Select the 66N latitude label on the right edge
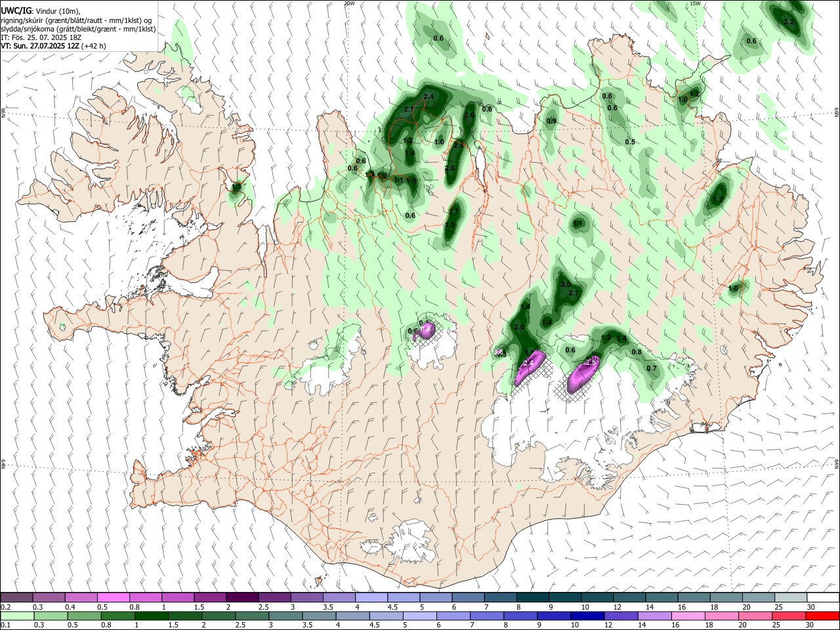 click(x=837, y=113)
